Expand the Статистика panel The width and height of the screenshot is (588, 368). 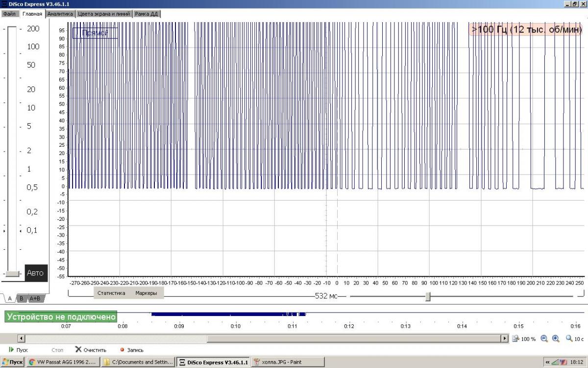click(x=111, y=293)
